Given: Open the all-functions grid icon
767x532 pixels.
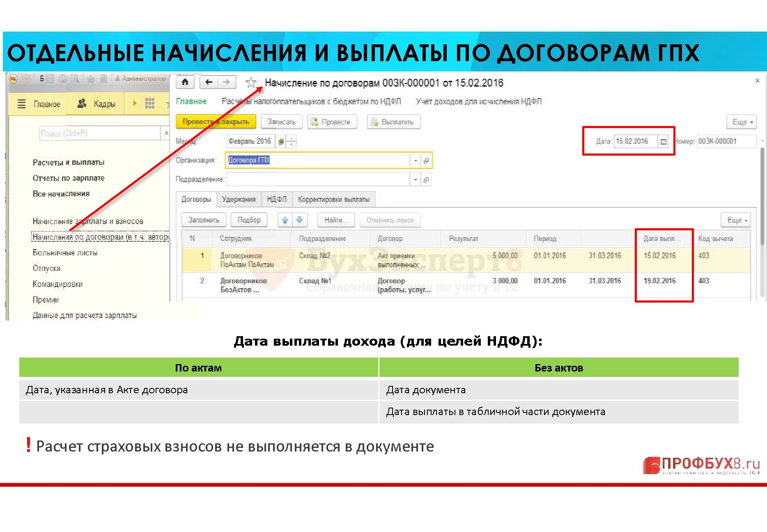Looking at the screenshot, I should click(149, 103).
